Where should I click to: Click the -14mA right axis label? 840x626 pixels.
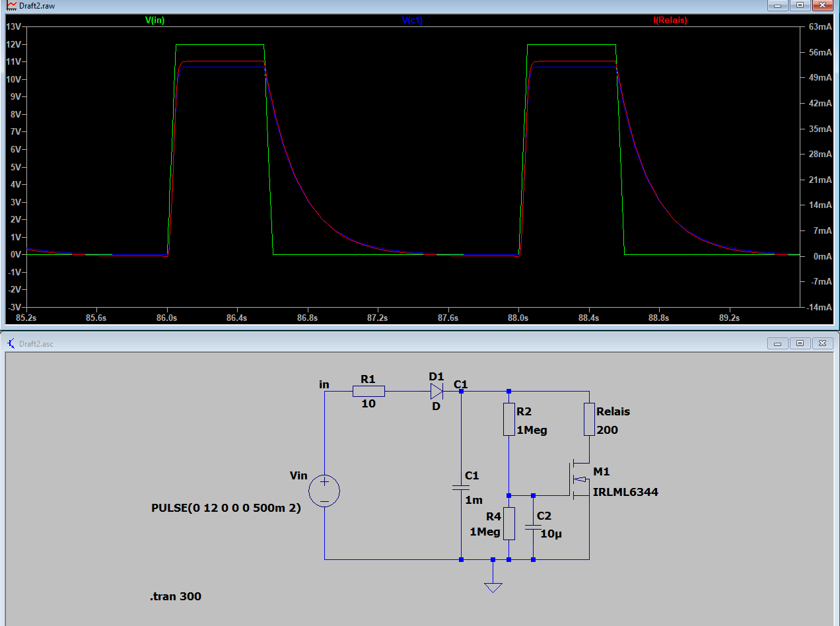tap(820, 307)
